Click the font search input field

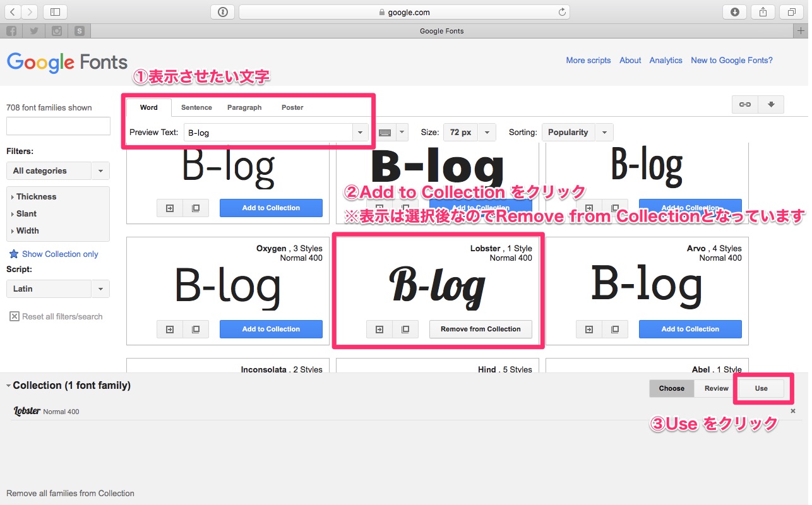[58, 126]
